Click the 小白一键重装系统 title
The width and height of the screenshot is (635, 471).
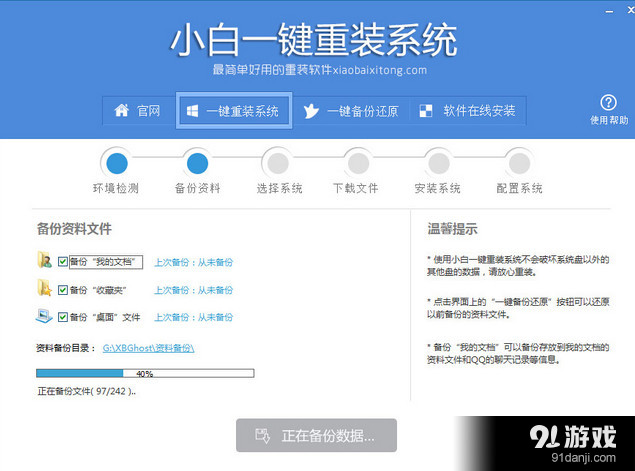pos(314,40)
